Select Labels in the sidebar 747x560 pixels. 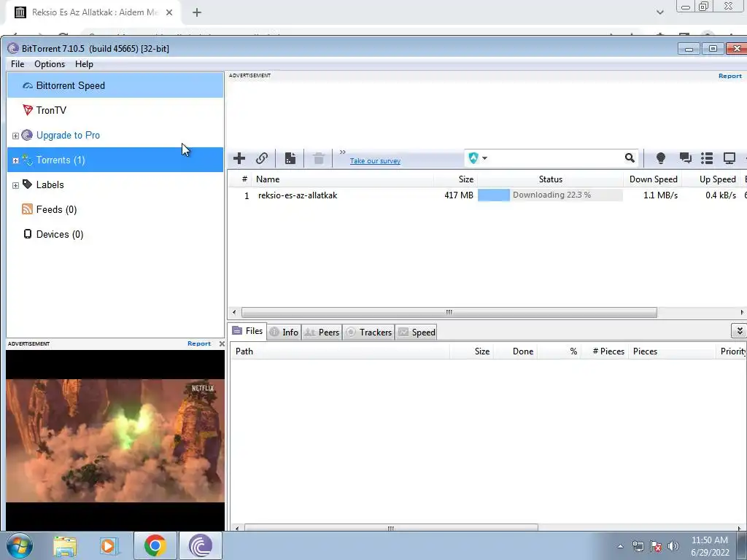115,184
